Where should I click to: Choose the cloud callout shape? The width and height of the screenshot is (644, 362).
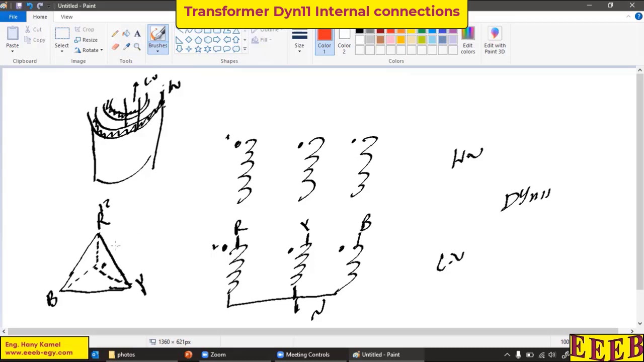236,49
